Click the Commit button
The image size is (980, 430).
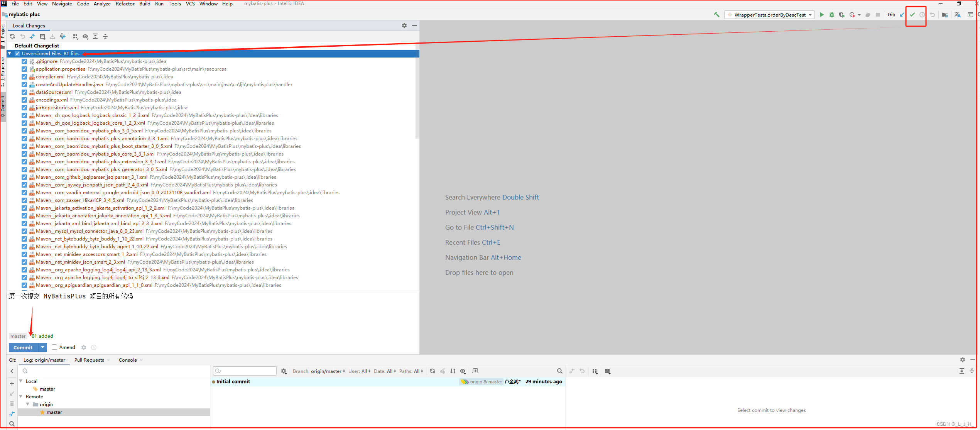pyautogui.click(x=23, y=347)
